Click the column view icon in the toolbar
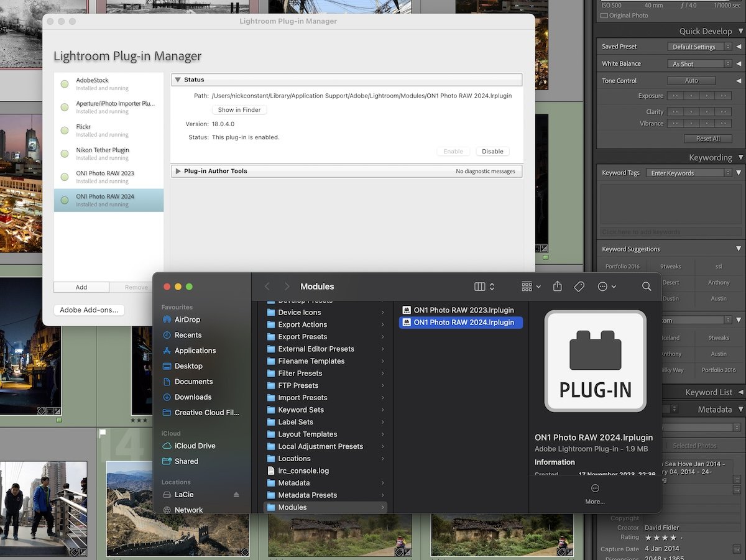746x560 pixels. (x=479, y=287)
